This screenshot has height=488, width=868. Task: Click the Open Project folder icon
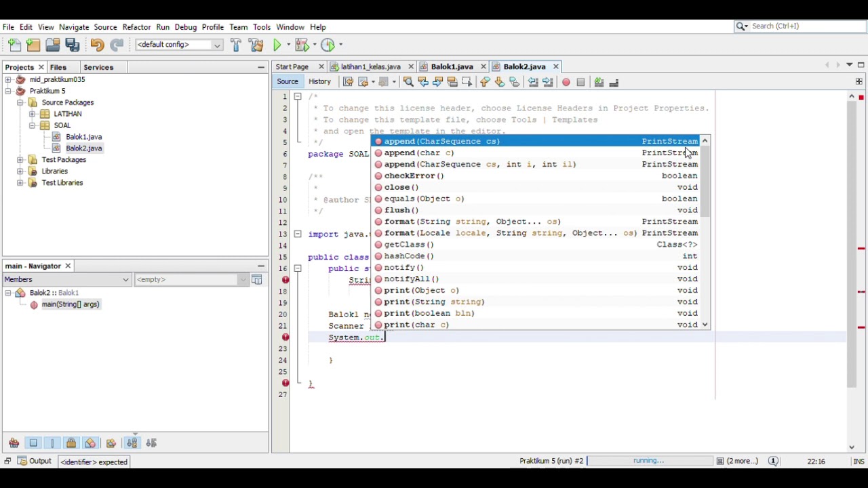[53, 45]
